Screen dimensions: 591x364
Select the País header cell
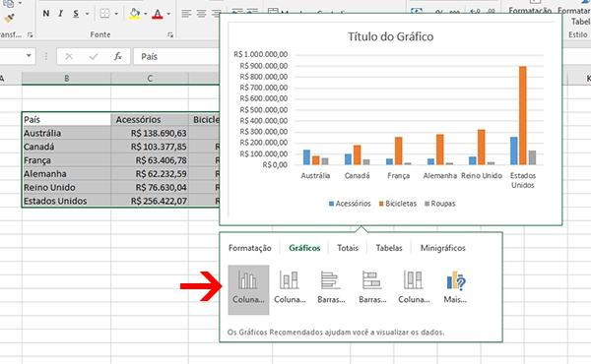[x=66, y=119]
